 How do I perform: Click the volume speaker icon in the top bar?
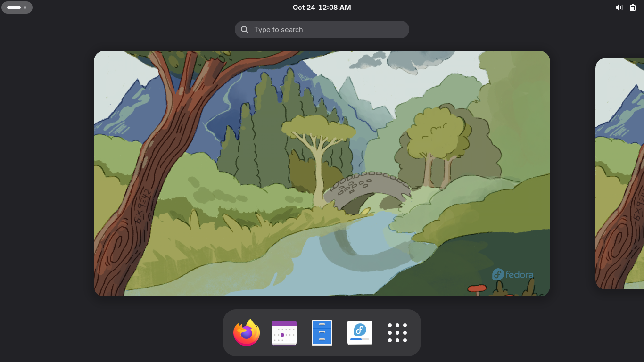click(x=619, y=8)
